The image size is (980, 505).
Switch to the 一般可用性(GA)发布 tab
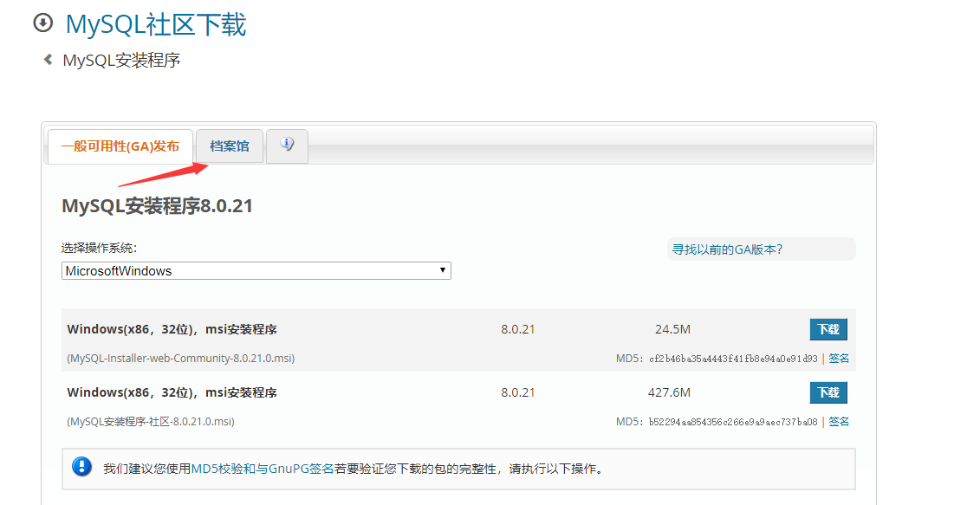point(120,146)
